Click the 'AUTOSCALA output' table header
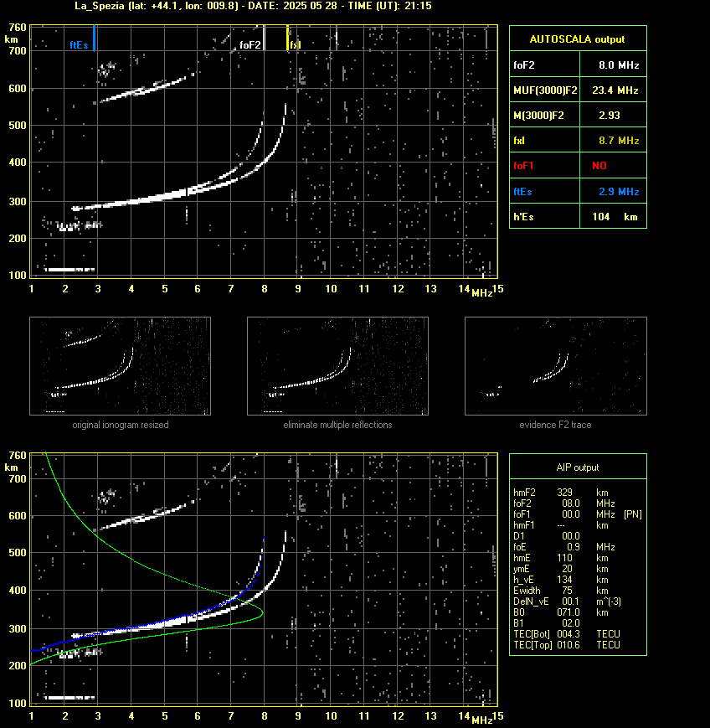The height and width of the screenshot is (728, 710). tap(578, 39)
